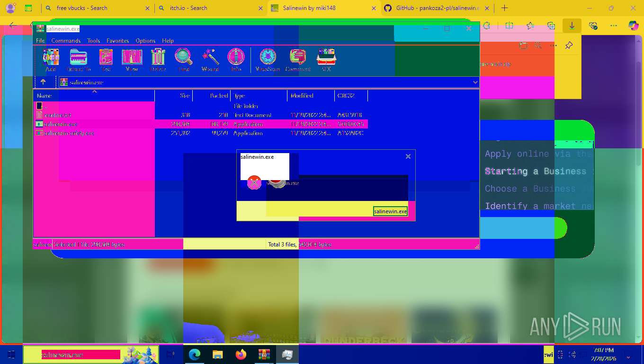Switch to the free vbucks Search tab
This screenshot has width=644, height=364.
(x=97, y=8)
